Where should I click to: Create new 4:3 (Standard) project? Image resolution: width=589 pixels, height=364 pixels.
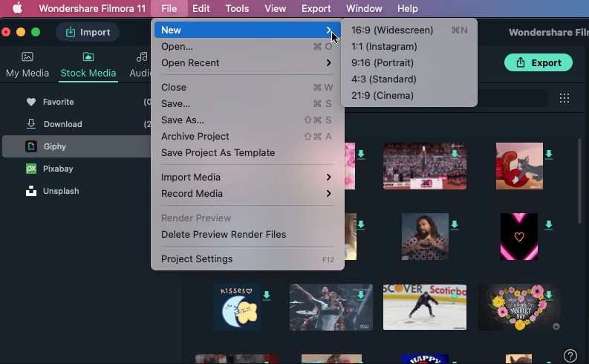(409, 79)
